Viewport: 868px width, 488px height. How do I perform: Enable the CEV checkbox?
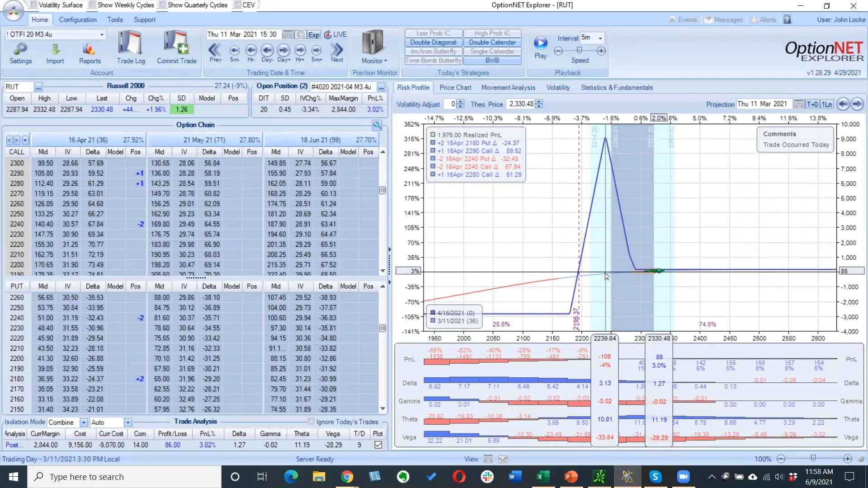pos(237,5)
